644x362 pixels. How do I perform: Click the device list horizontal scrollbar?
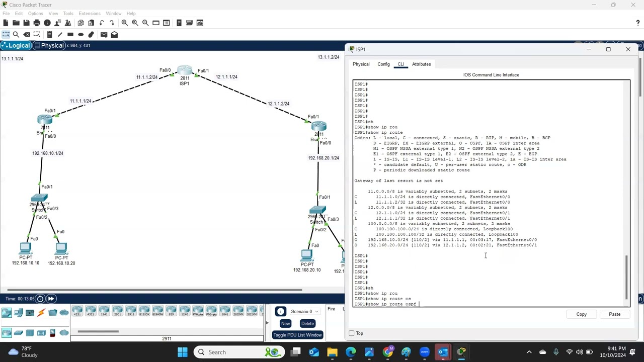point(98,331)
